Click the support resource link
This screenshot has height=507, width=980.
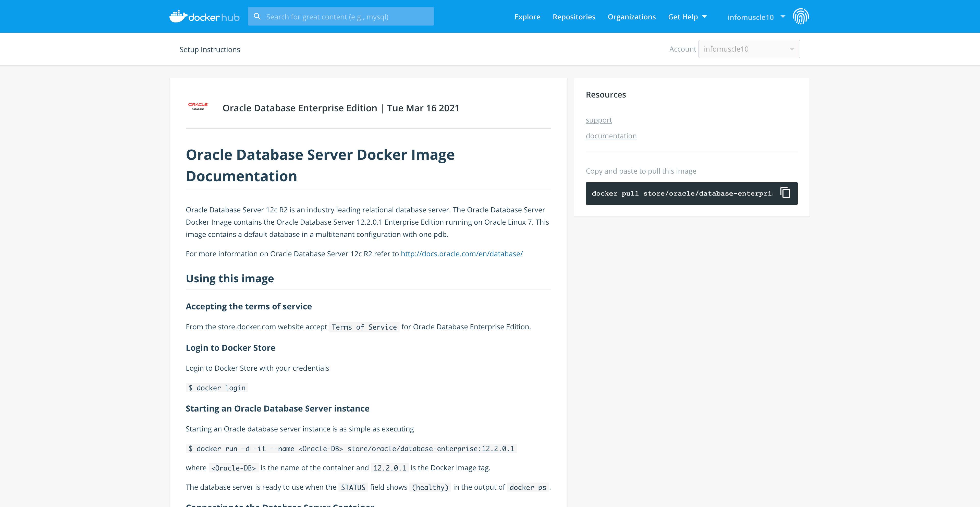599,120
